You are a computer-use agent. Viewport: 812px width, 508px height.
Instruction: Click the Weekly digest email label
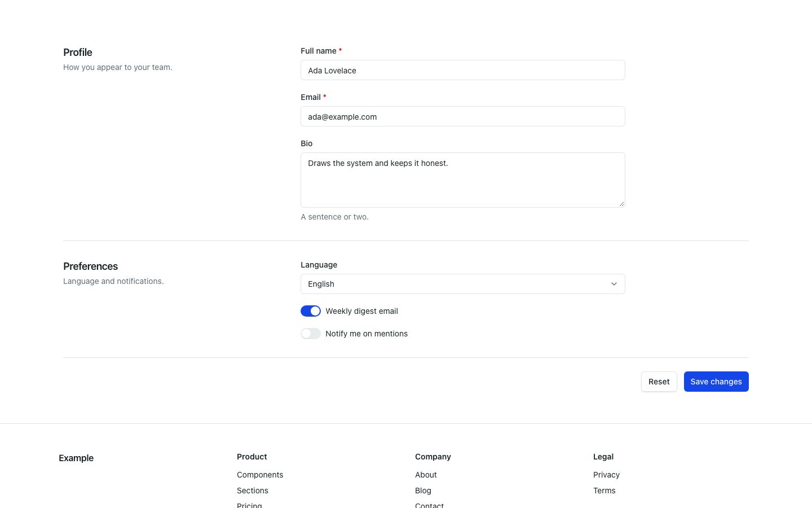point(361,311)
